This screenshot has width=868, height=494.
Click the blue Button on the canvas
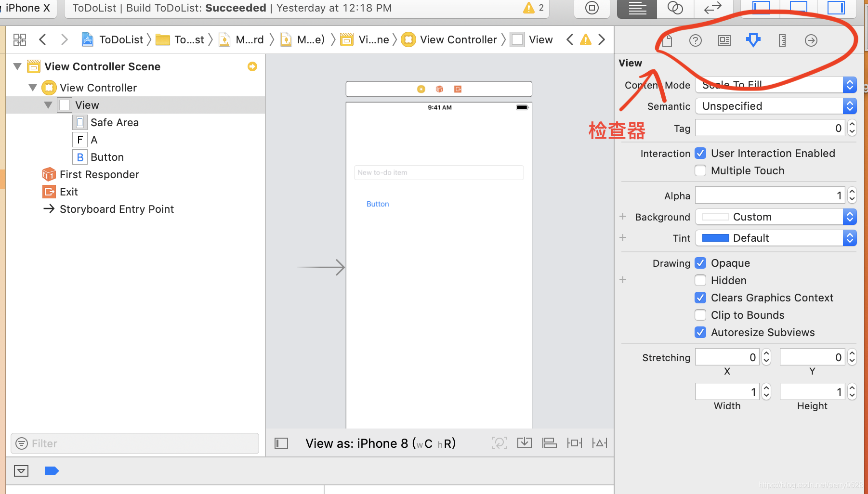(x=378, y=204)
